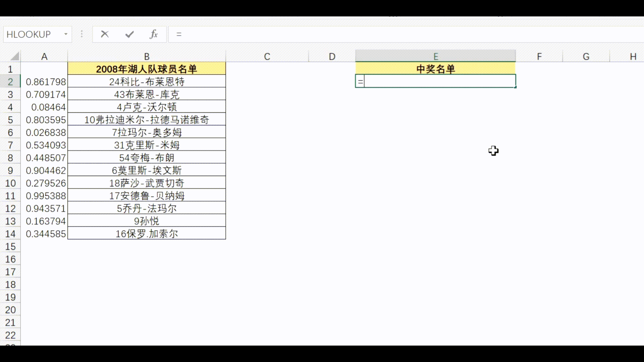Select row 1 header

10,69
